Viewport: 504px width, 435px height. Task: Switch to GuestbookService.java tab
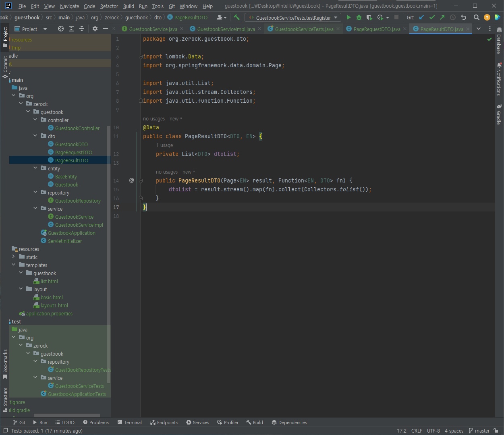(x=153, y=29)
